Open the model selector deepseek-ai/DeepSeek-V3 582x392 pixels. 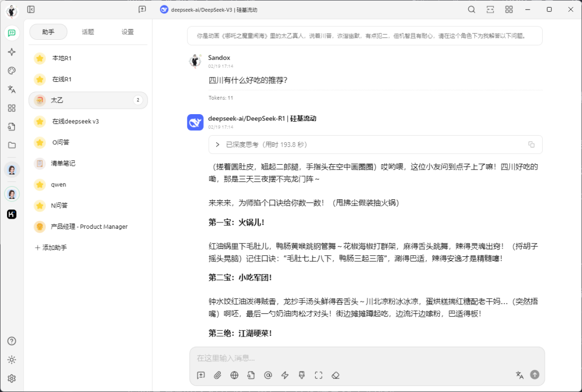click(x=209, y=10)
